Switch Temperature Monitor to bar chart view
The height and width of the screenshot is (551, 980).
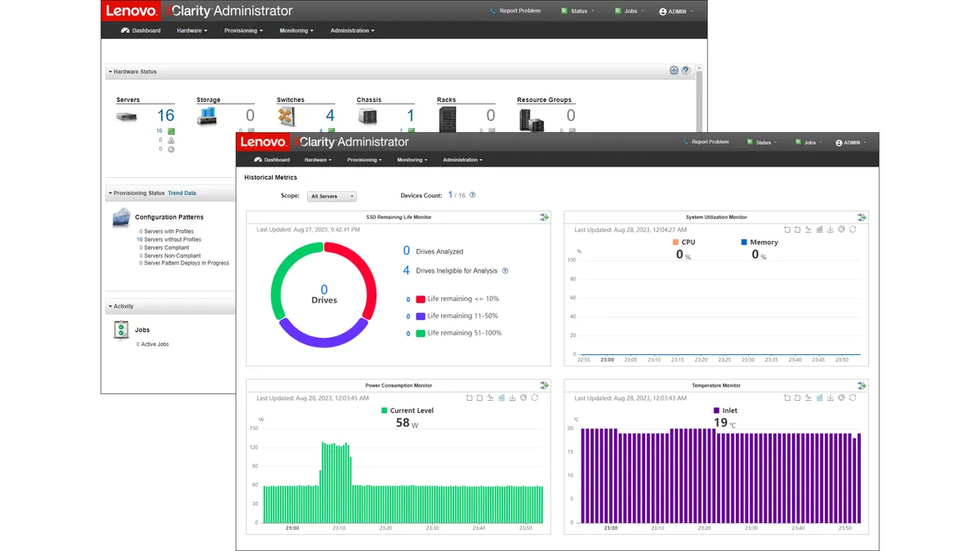(819, 398)
